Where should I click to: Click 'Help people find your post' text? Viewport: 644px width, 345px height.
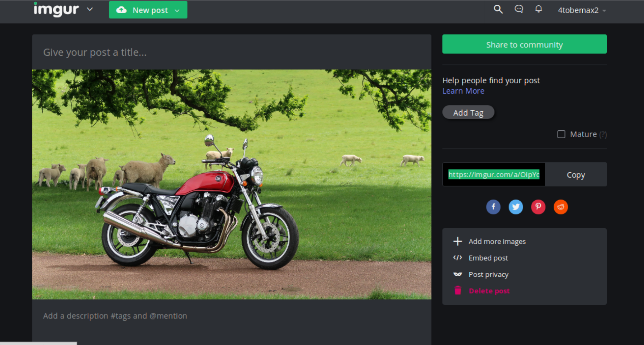[x=491, y=80]
